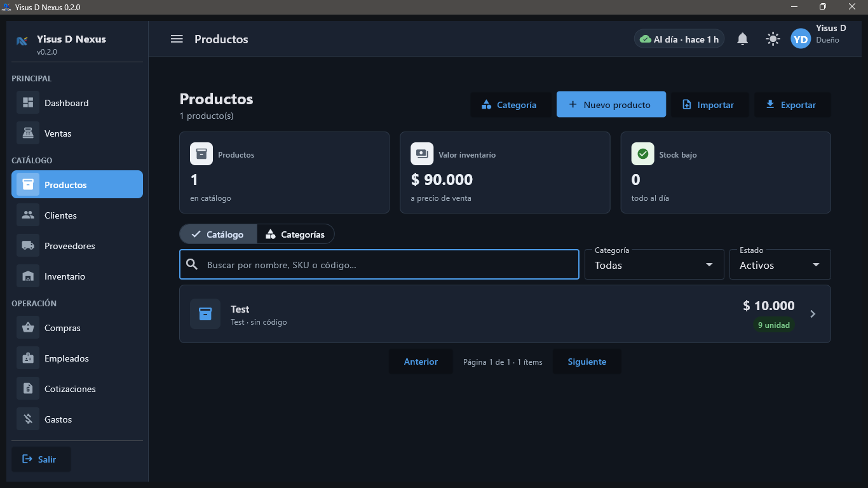This screenshot has height=488, width=868.
Task: Click the Siguiente pagination button
Action: click(x=587, y=362)
